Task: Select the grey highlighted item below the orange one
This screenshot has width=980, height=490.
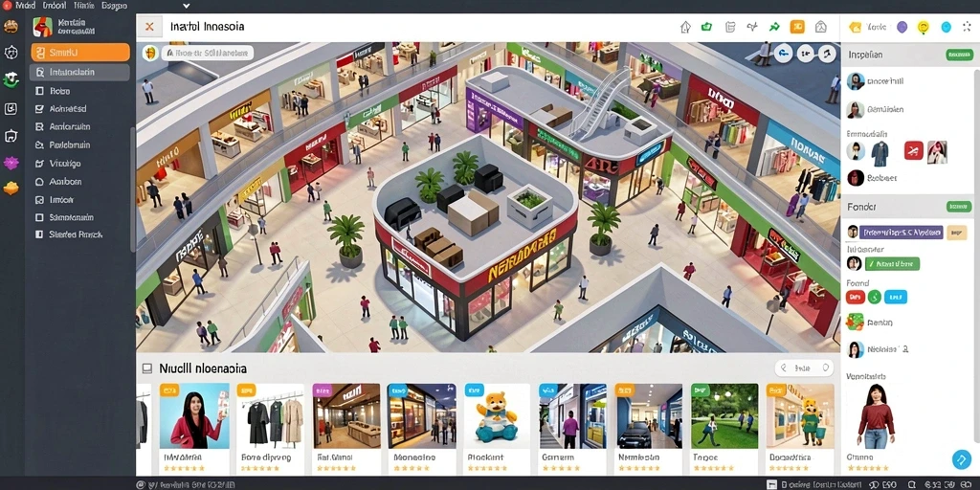Action: coord(80,72)
